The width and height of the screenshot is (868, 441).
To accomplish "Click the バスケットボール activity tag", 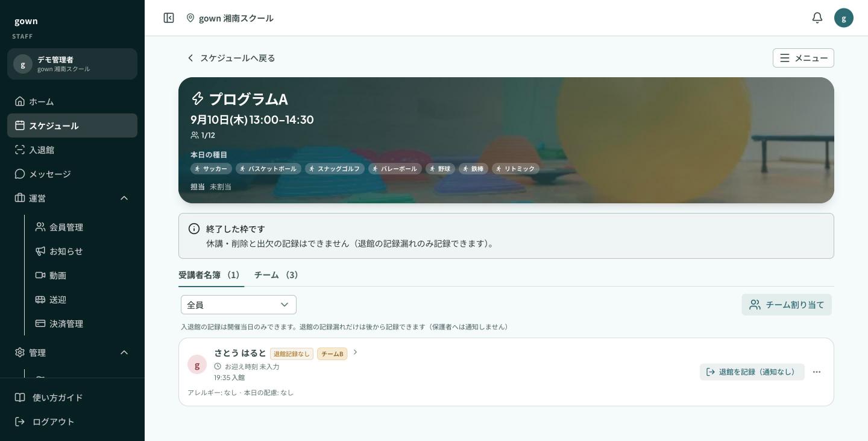I will pos(268,169).
